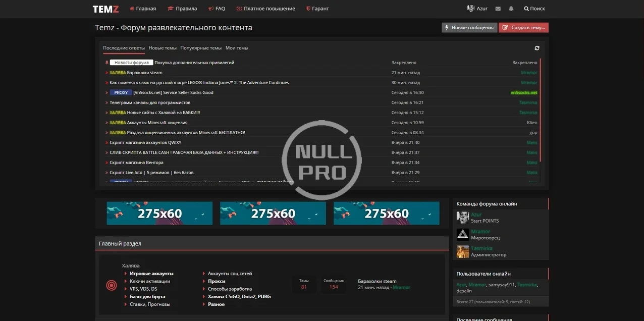Click the middle 275x60 banner
The image size is (644, 321).
coord(273,213)
